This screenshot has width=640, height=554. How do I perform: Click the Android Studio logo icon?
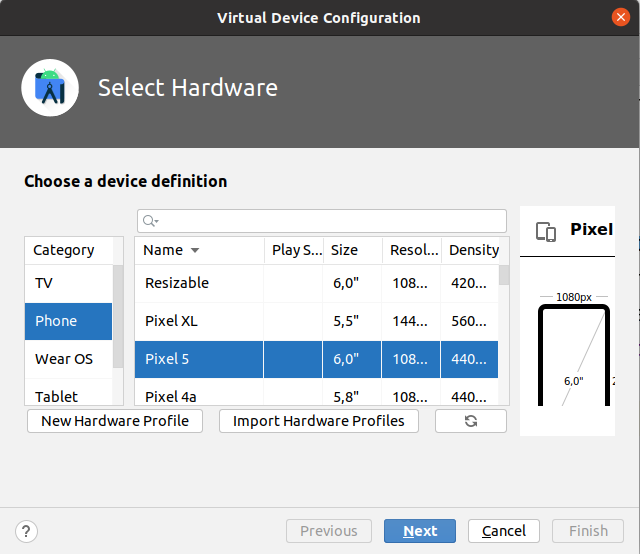click(50, 88)
